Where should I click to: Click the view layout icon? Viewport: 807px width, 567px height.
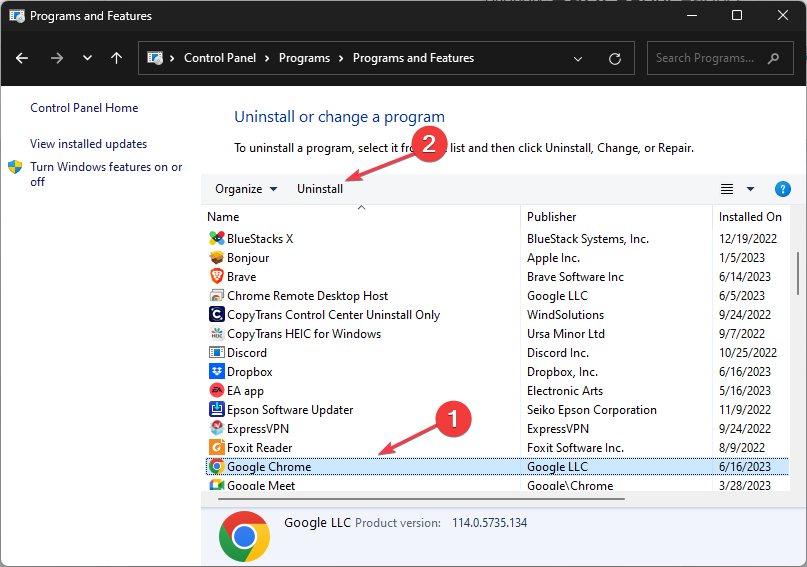(727, 189)
